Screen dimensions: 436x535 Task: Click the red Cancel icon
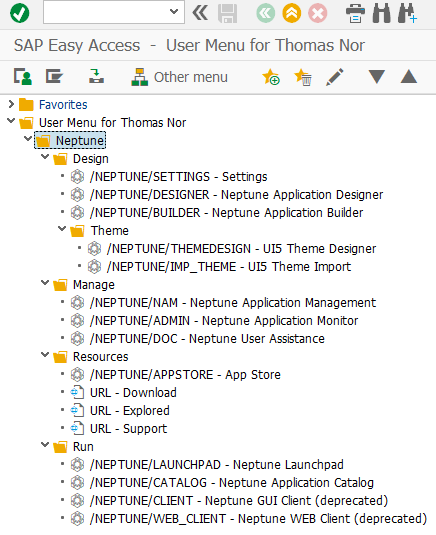pos(318,13)
